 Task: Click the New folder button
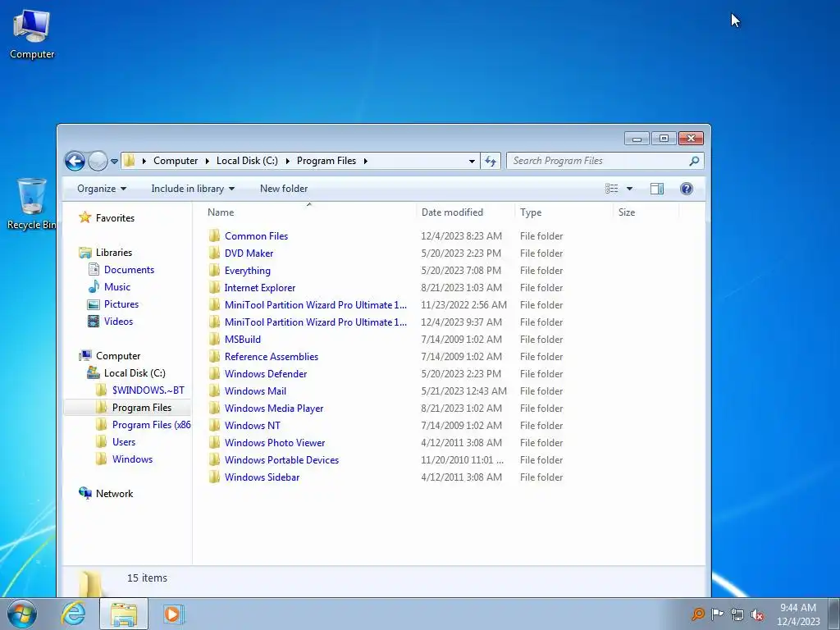click(284, 189)
